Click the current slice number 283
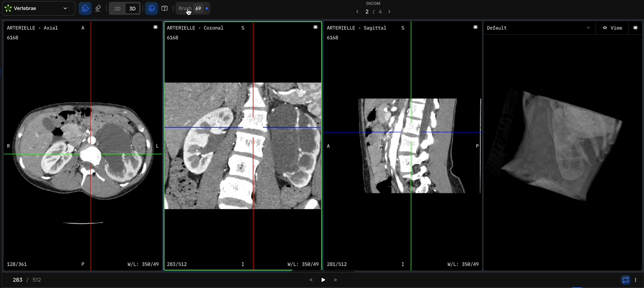 tap(18, 280)
